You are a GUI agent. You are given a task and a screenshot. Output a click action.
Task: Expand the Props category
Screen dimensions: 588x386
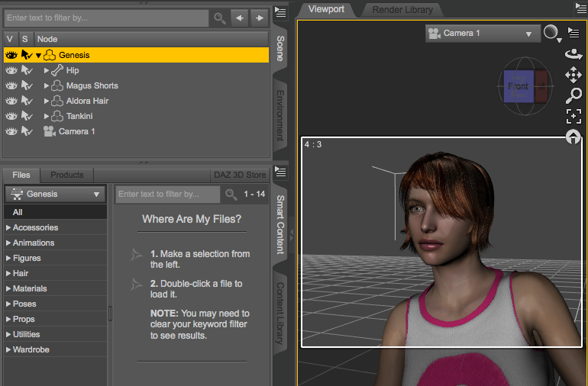click(8, 320)
